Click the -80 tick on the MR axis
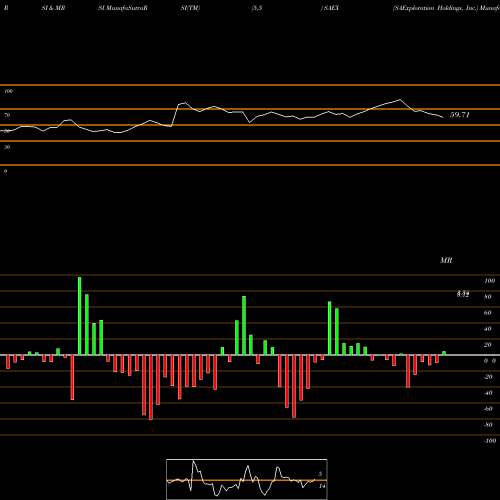 tap(488, 425)
